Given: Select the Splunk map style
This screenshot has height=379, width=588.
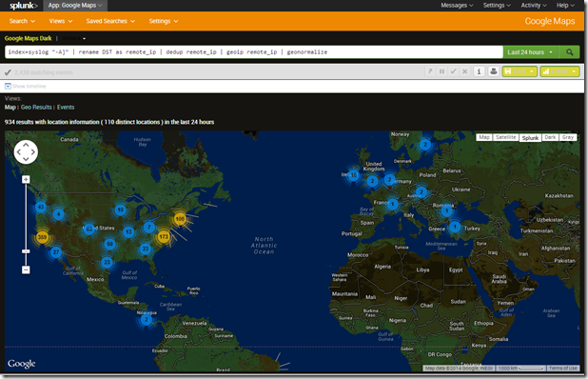Looking at the screenshot, I should tap(530, 138).
